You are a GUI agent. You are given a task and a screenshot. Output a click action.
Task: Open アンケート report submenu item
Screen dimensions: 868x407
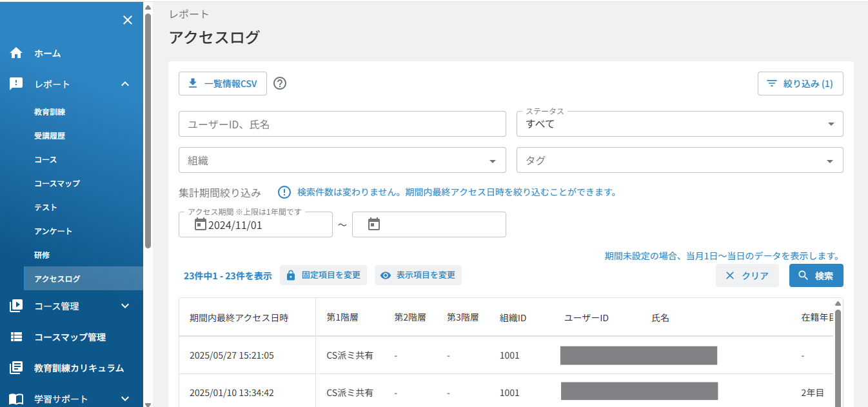point(54,231)
